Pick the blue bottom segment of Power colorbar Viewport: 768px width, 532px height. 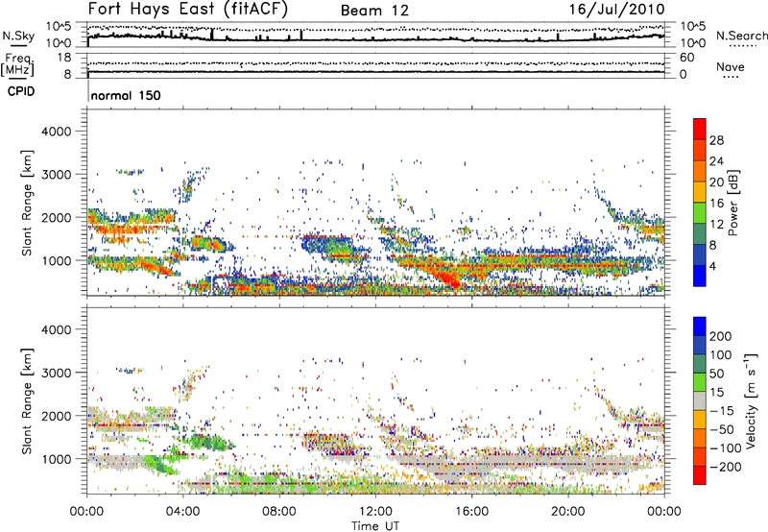pos(700,276)
